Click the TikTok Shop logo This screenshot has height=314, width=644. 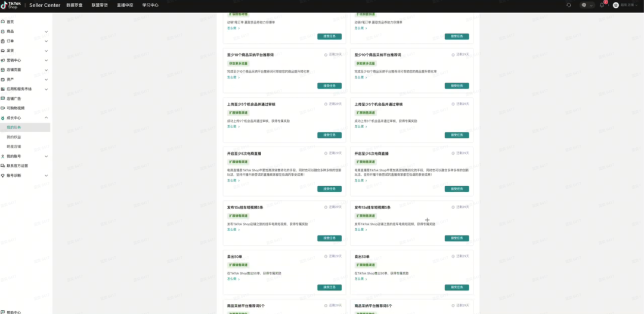[11, 5]
